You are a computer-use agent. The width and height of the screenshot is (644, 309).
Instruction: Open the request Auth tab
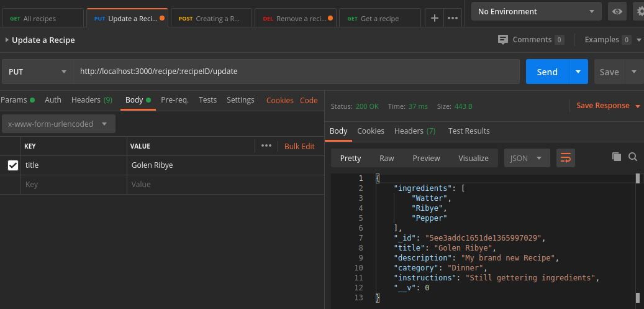coord(53,100)
